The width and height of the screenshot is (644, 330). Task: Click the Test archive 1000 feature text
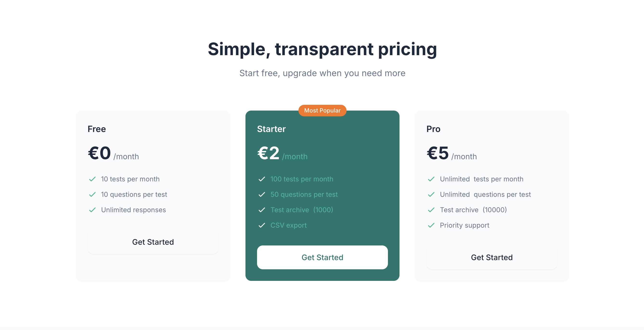(x=302, y=210)
